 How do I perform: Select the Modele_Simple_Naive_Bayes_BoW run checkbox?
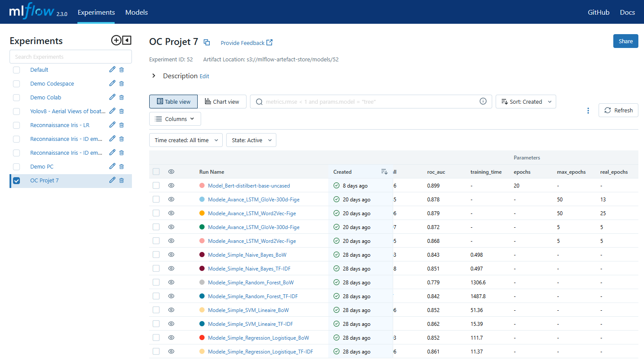click(x=156, y=255)
